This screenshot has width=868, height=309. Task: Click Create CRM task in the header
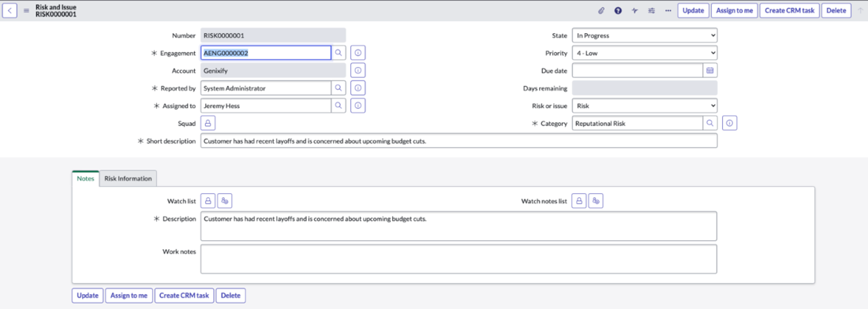point(789,10)
